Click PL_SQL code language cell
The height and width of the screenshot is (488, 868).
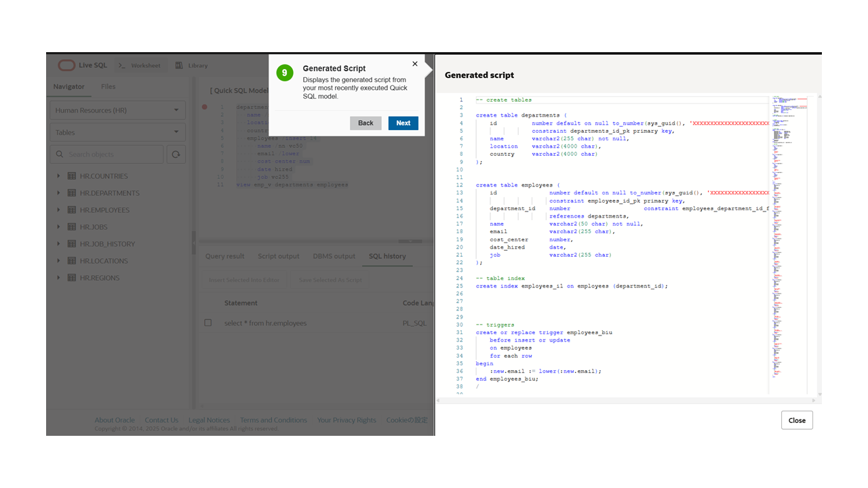(x=414, y=323)
